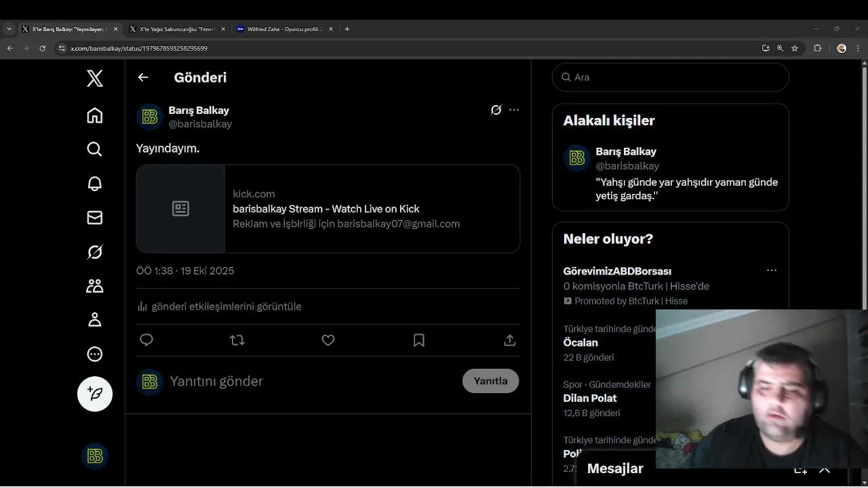The width and height of the screenshot is (868, 488).
Task: Reload the page
Action: click(42, 48)
